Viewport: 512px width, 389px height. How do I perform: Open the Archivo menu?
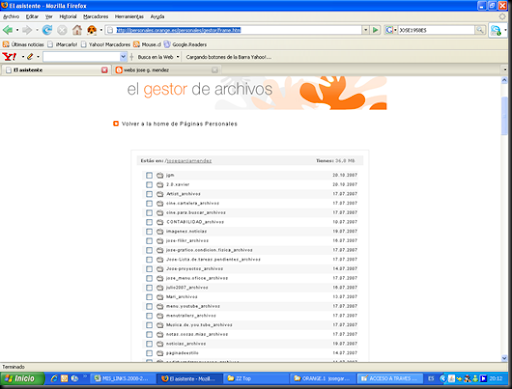pyautogui.click(x=11, y=16)
